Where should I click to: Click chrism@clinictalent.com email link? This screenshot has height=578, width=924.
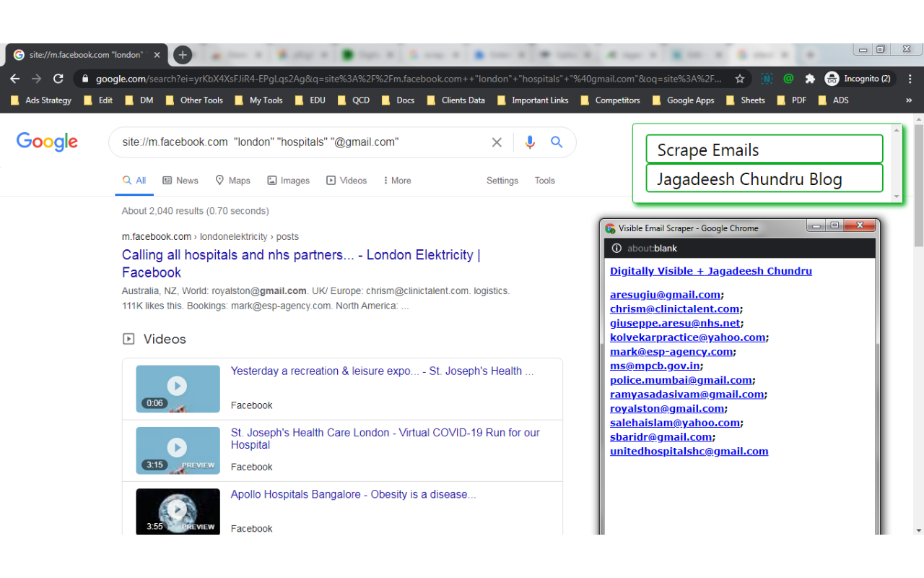pos(674,309)
